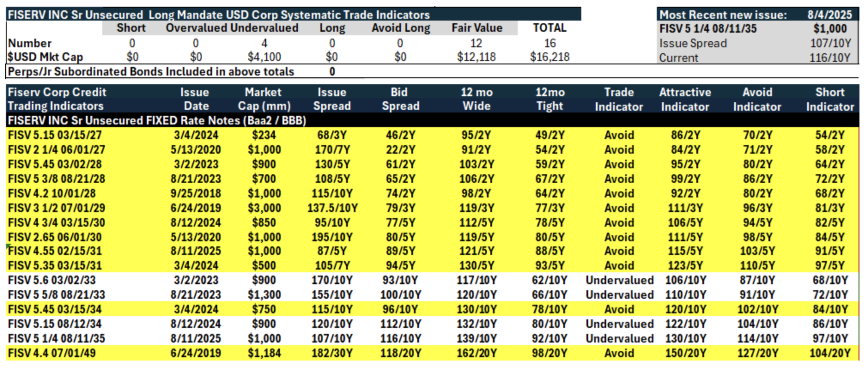Click the Perps/Jr Subordinated Bonds count cell

[x=332, y=72]
